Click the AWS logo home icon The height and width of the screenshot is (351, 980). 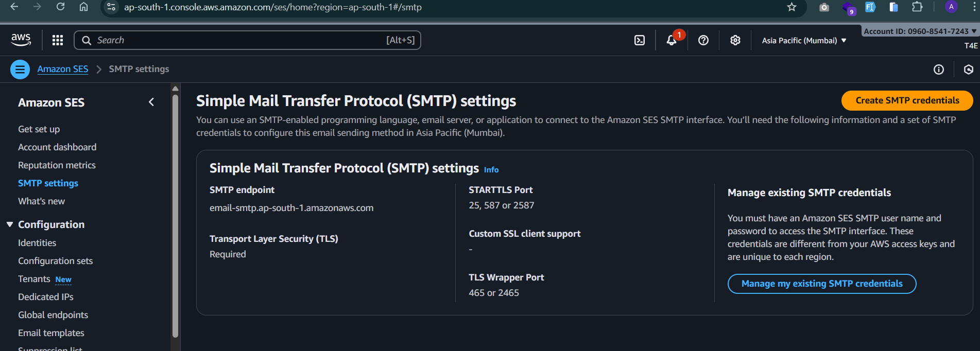coord(21,40)
